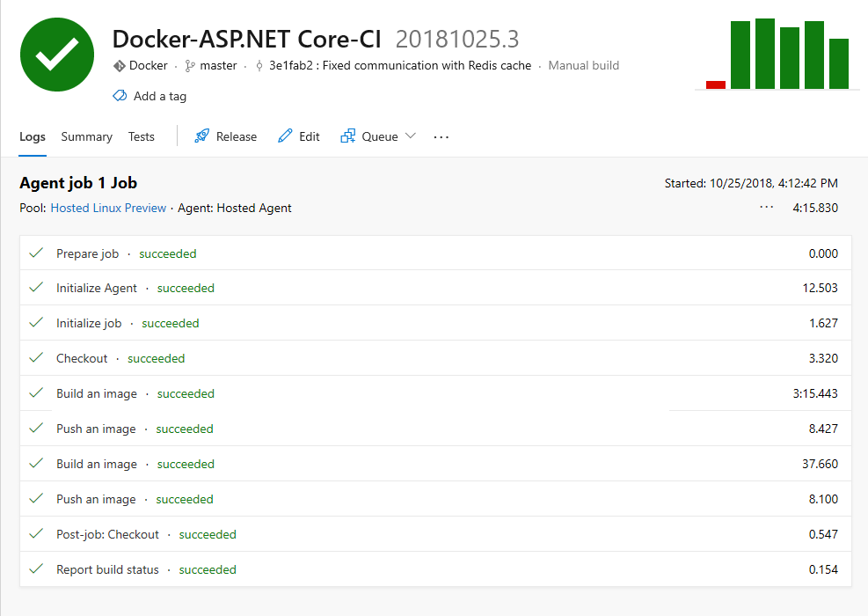Screen dimensions: 868x616
Task: Click the last green build history bar
Action: 839,63
